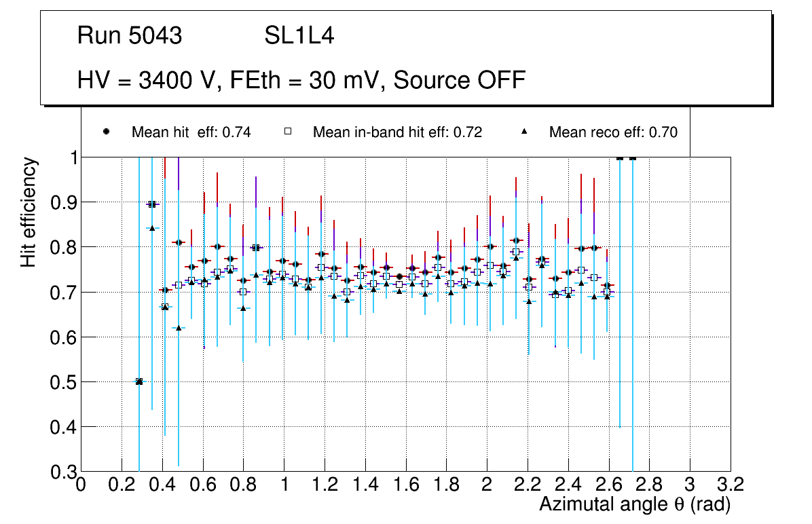
Task: Click the filled circle legend marker
Action: [106, 132]
